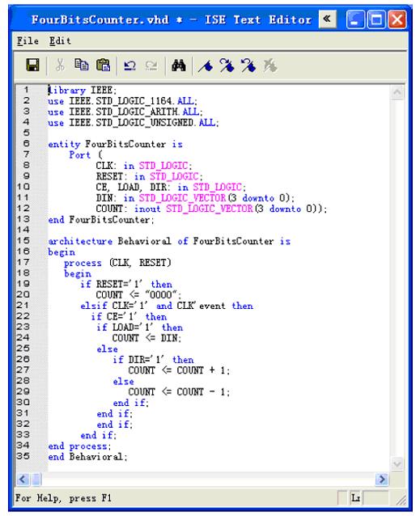Image resolution: width=420 pixels, height=516 pixels.
Task: Paste from the clipboard icon
Action: tap(103, 66)
